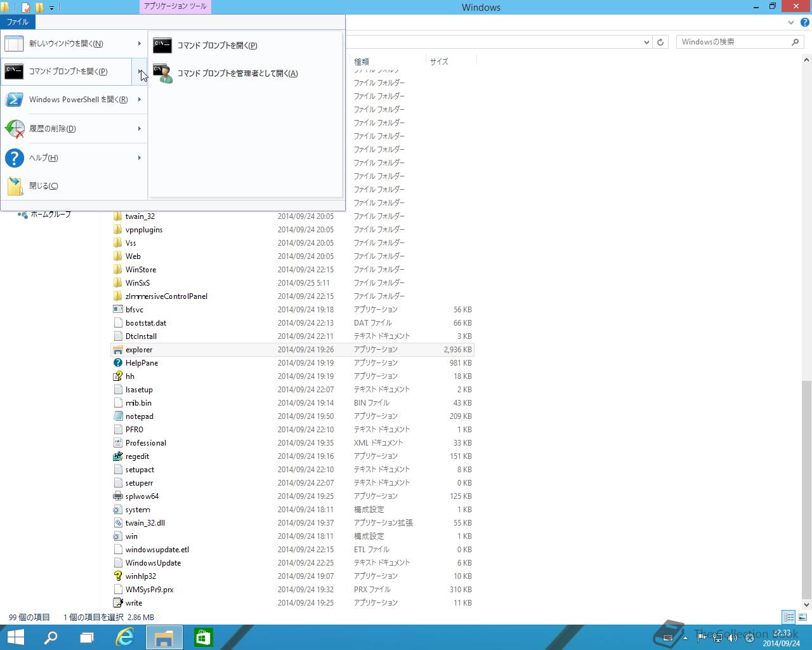The height and width of the screenshot is (650, 812).
Task: Expand the 新しいウィンドウを開く submenu arrow
Action: pos(139,44)
